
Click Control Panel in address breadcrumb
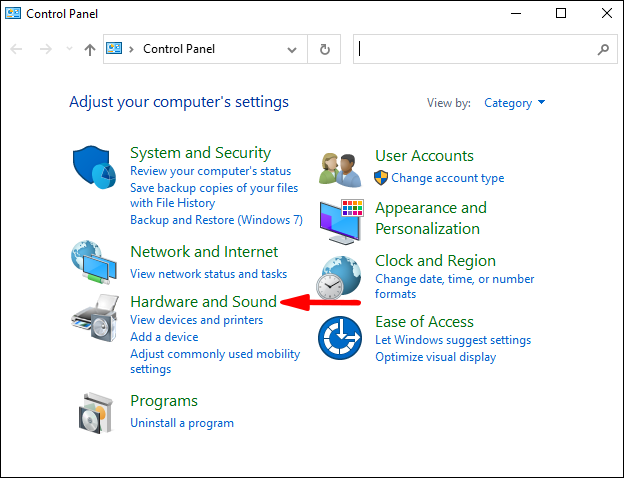pos(179,49)
